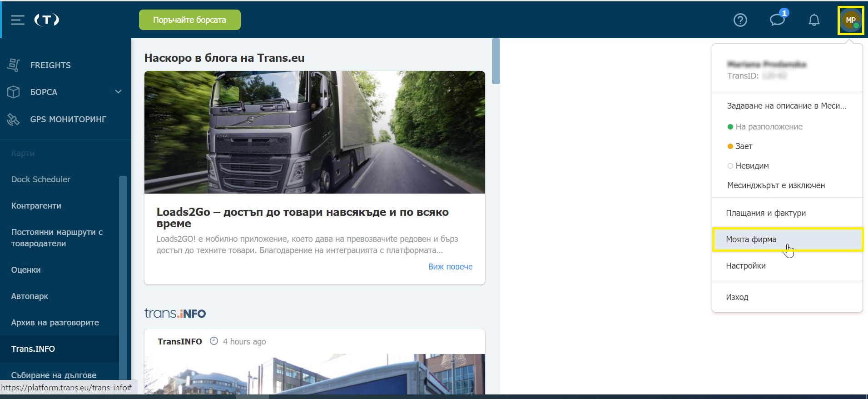868x399 pixels.
Task: Open GPS МОНИТОРИНГ sidebar item
Action: 68,119
